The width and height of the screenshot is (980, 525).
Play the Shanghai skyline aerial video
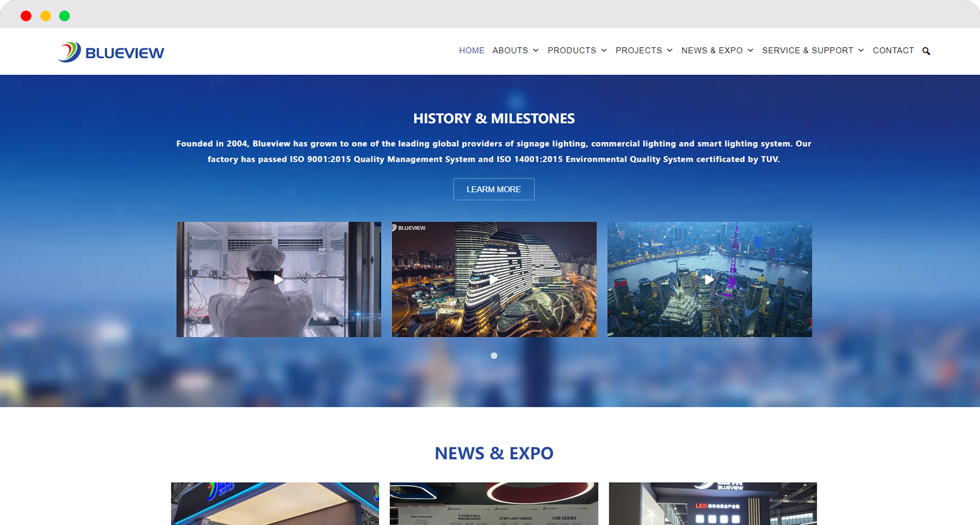point(709,280)
